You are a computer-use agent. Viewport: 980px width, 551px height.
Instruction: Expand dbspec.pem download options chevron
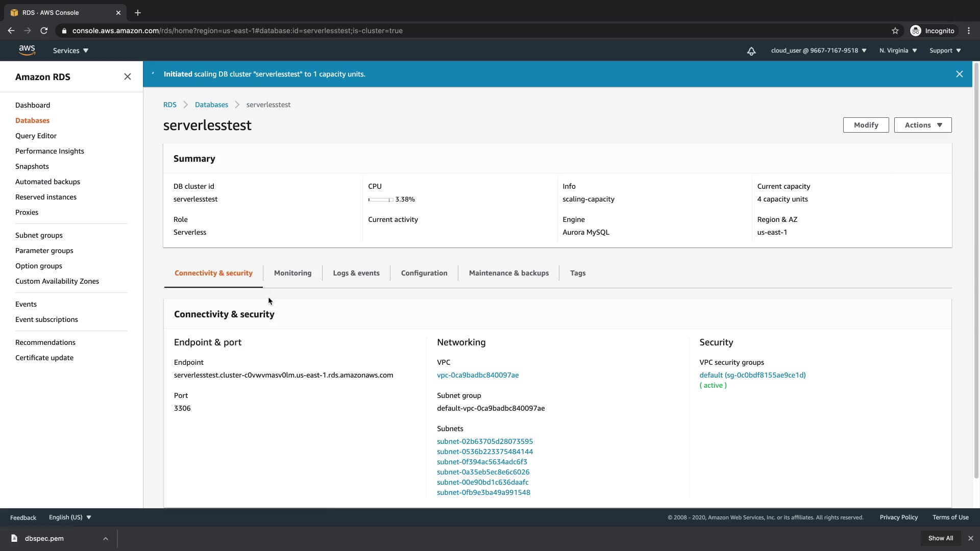click(x=105, y=538)
